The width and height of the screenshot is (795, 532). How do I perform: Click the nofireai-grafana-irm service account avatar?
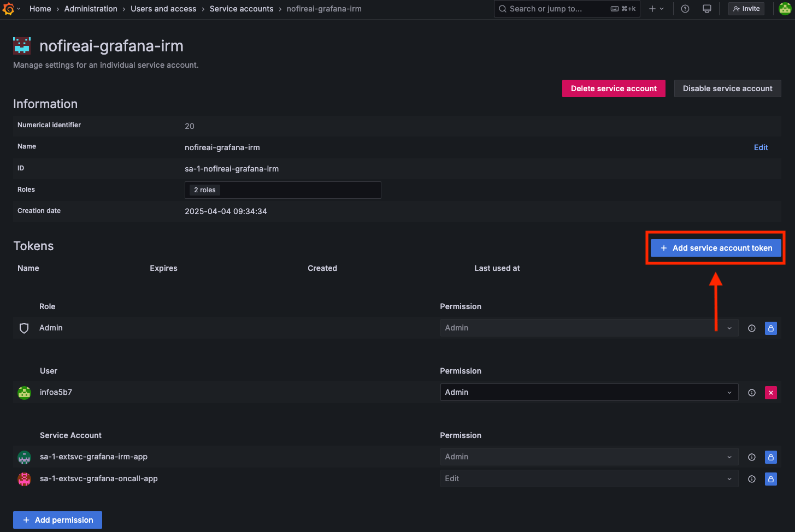coord(22,46)
